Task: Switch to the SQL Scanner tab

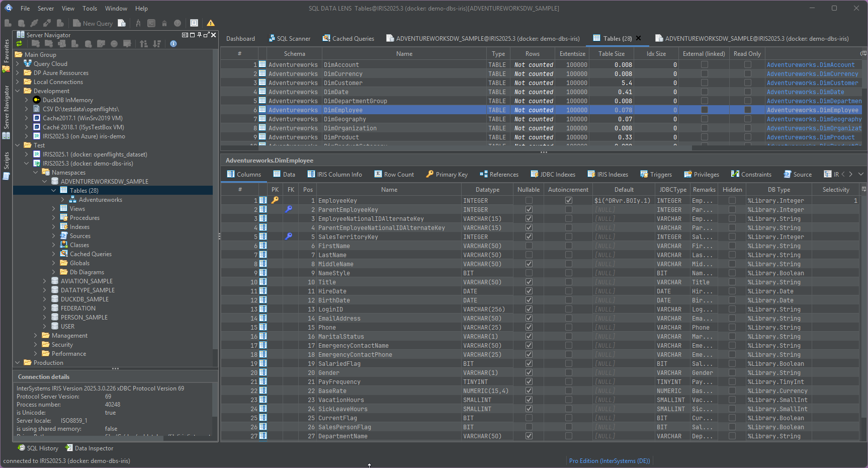Action: pyautogui.click(x=290, y=39)
